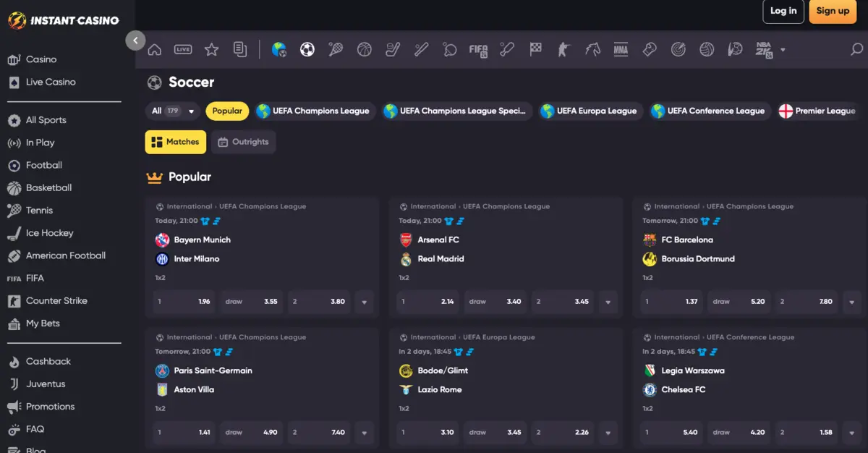Select the basketball icon in sports bar
Image resolution: width=868 pixels, height=453 pixels.
pyautogui.click(x=364, y=50)
